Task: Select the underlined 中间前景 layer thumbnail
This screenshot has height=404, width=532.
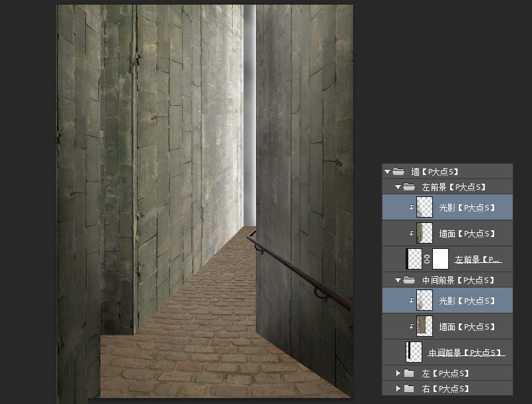Action: coord(414,352)
